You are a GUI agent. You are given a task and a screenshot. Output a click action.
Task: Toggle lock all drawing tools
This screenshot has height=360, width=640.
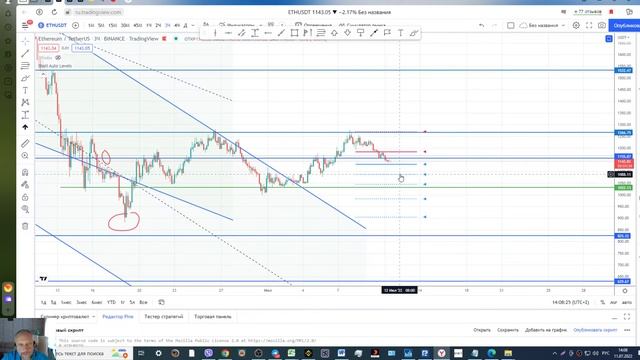click(x=25, y=197)
